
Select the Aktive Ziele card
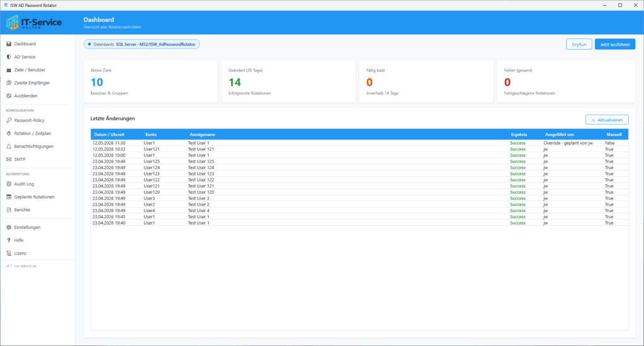pos(150,81)
